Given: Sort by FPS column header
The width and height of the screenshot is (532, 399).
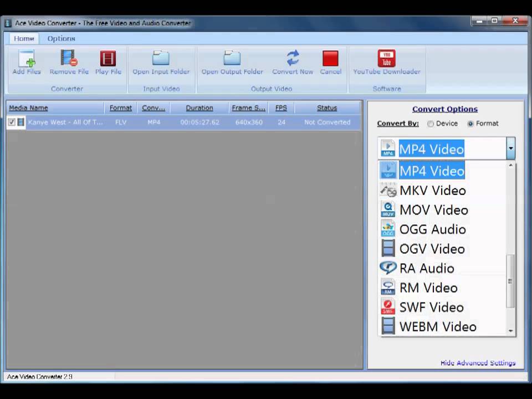Looking at the screenshot, I should click(281, 108).
